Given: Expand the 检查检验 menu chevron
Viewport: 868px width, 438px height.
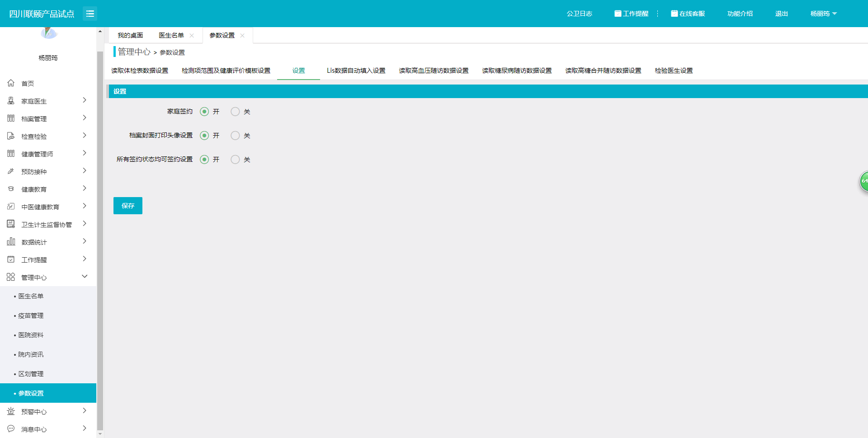Looking at the screenshot, I should (x=85, y=136).
